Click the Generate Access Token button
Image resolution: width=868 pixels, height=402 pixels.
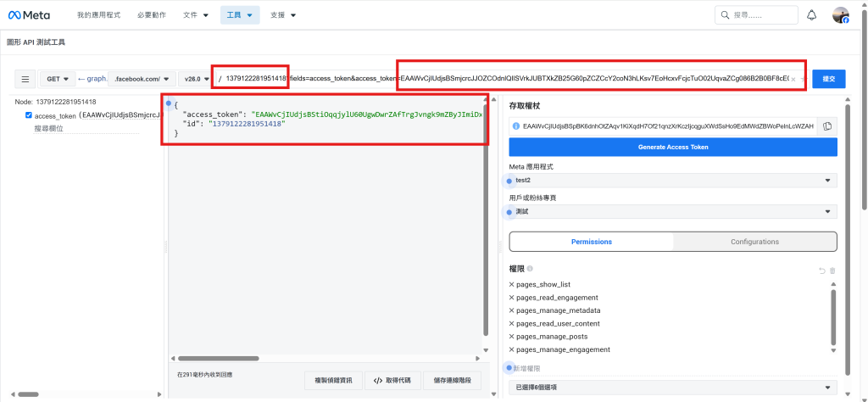tap(672, 148)
